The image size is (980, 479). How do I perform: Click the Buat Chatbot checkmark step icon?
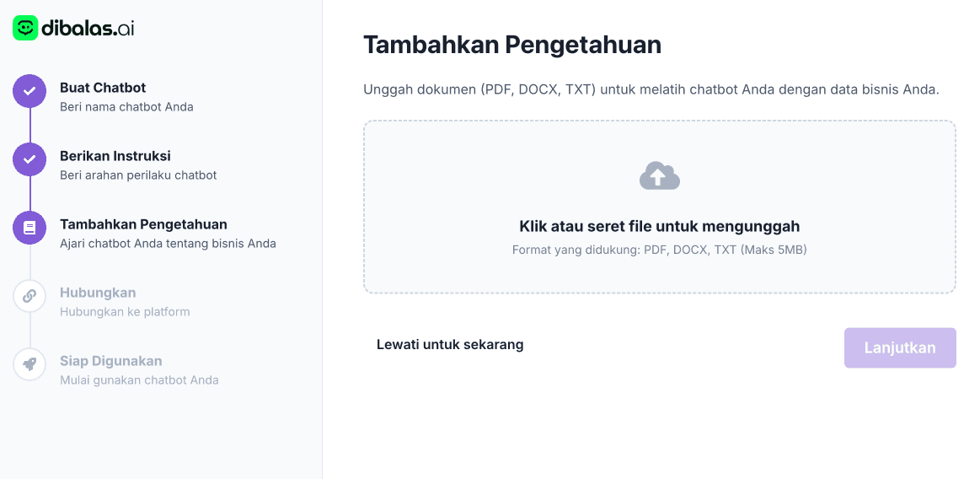pos(29,91)
